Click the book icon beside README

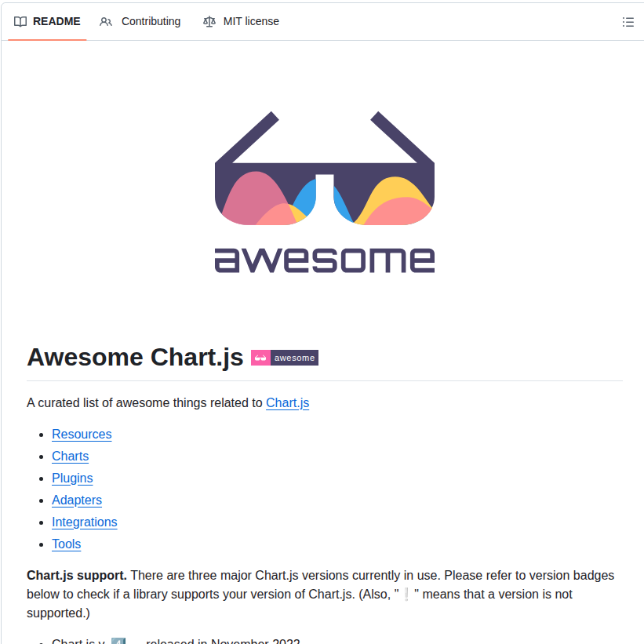tap(20, 21)
